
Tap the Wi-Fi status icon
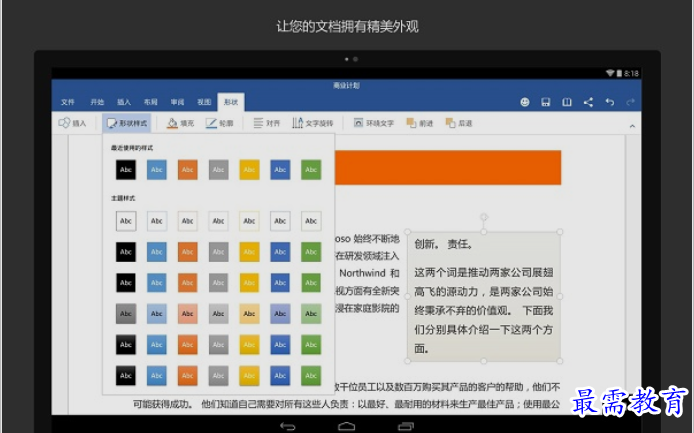click(610, 73)
